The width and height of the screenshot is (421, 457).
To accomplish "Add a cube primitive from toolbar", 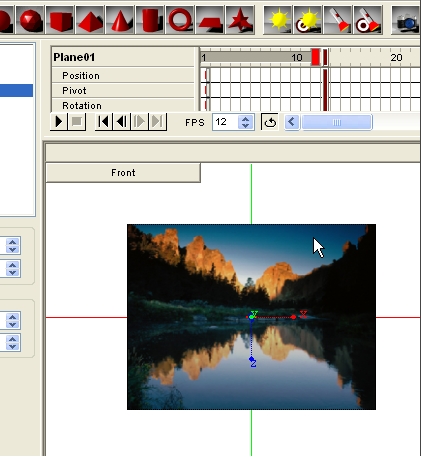I will 60,20.
